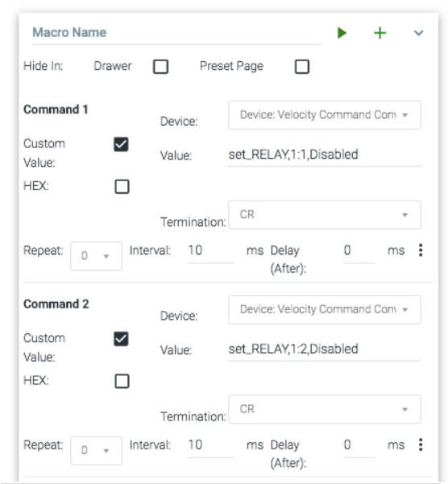448x484 pixels.
Task: Enable HEX for Command 2
Action: point(122,381)
